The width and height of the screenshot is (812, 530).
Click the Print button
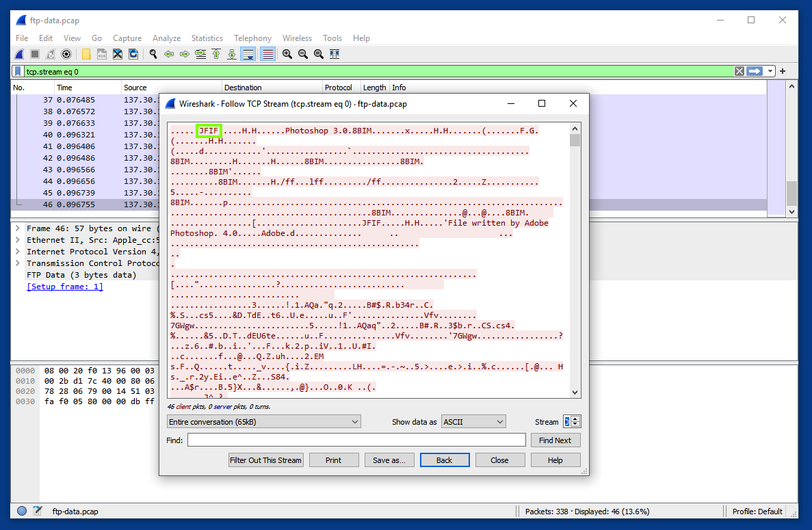pos(334,460)
